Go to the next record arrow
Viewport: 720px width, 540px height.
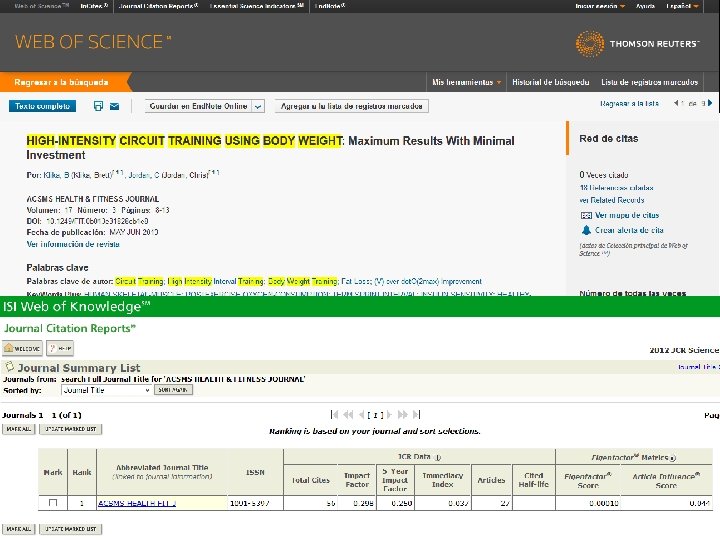710,103
